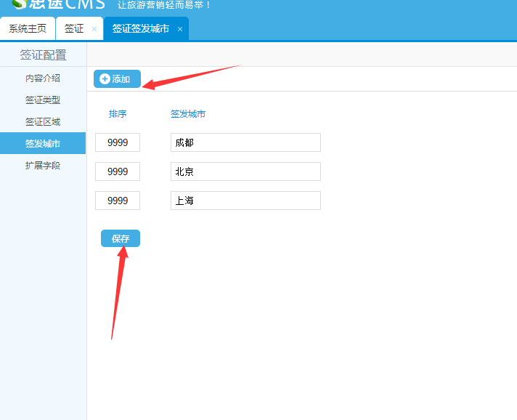
Task: Focus the 上海 city name field
Action: (x=245, y=201)
